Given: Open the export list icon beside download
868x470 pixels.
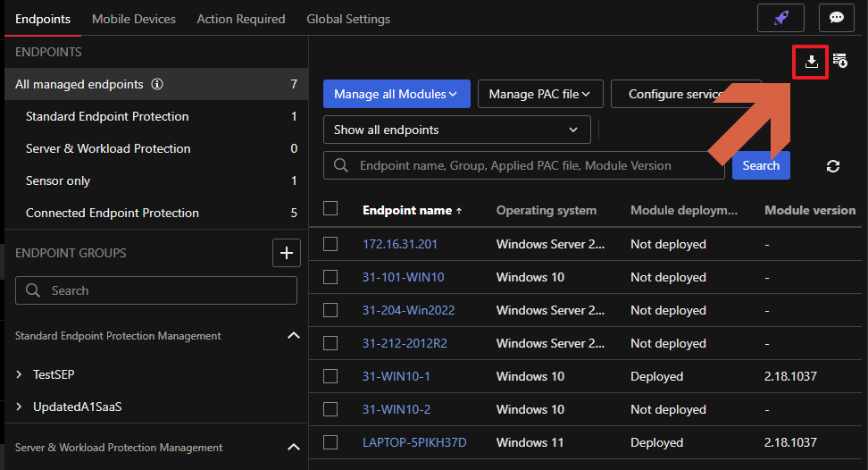Looking at the screenshot, I should [x=839, y=61].
